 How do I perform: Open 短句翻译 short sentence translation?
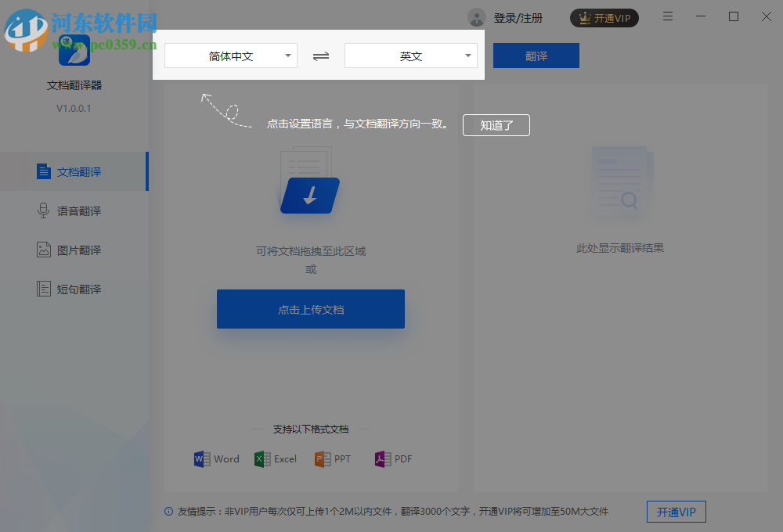74,288
